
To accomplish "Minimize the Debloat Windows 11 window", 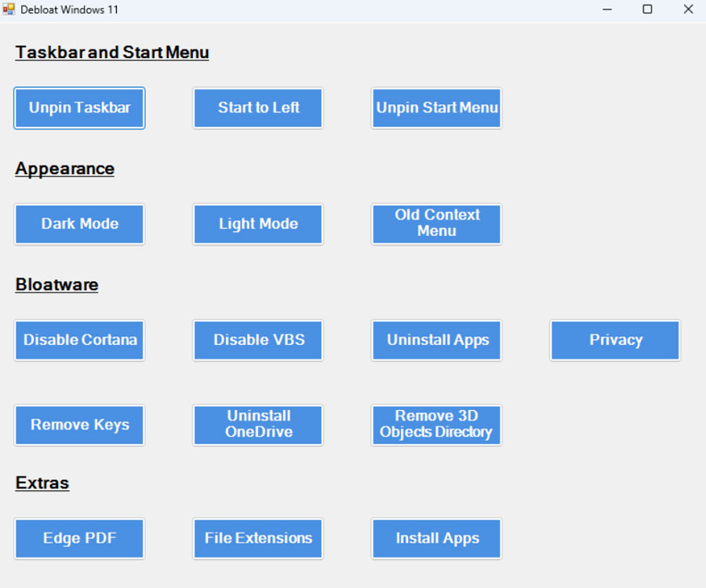I will click(x=607, y=9).
